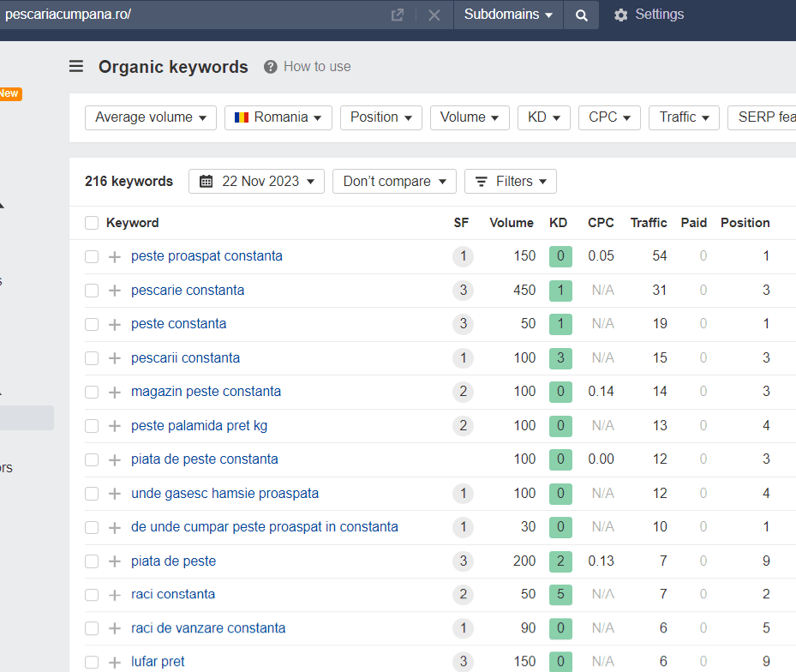Open keyword link magazin peste constanta
Image resolution: width=796 pixels, height=672 pixels.
(206, 392)
